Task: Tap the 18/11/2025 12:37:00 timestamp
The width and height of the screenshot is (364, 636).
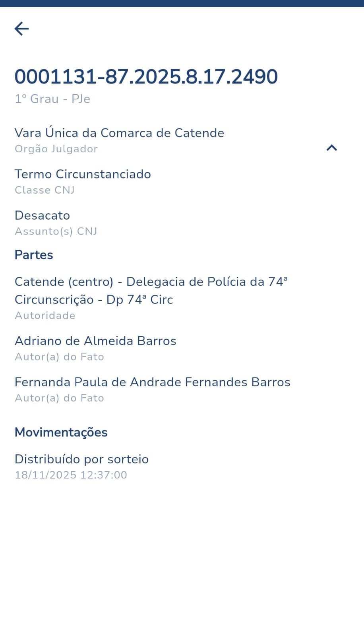Action: pyautogui.click(x=71, y=475)
